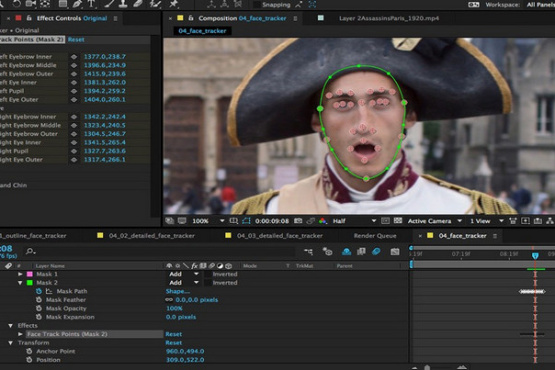The height and width of the screenshot is (370, 555).
Task: Click Region of Interest icon in viewer
Action: click(x=385, y=221)
